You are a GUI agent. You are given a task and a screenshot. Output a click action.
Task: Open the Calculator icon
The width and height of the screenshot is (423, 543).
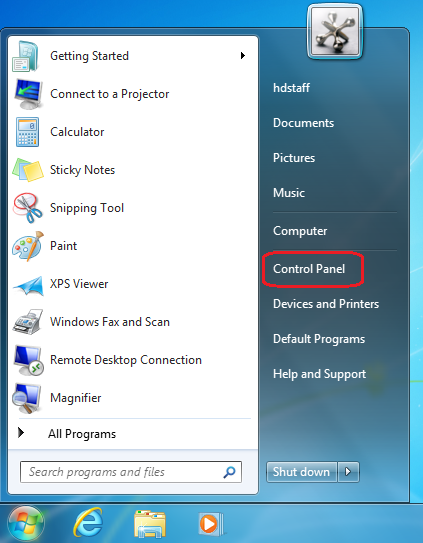click(x=27, y=132)
